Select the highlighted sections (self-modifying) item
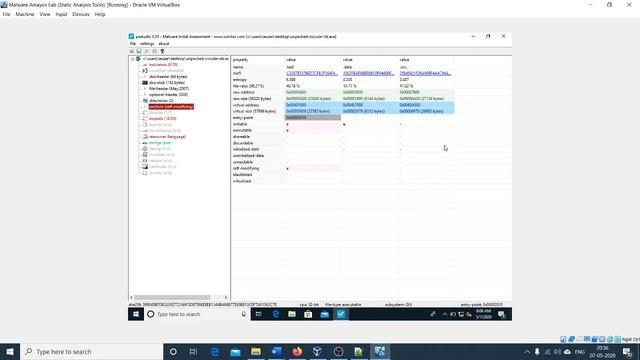Viewport: 640px width, 360px height. coord(171,107)
